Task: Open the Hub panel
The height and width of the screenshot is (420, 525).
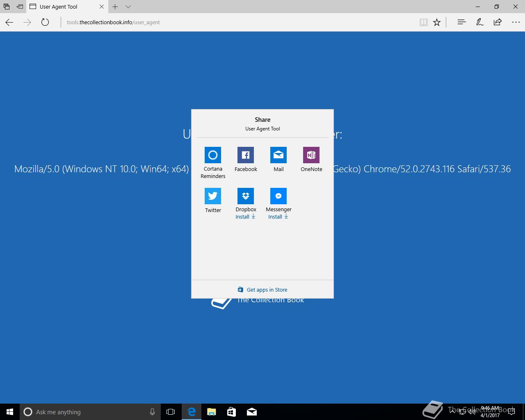Action: click(461, 22)
